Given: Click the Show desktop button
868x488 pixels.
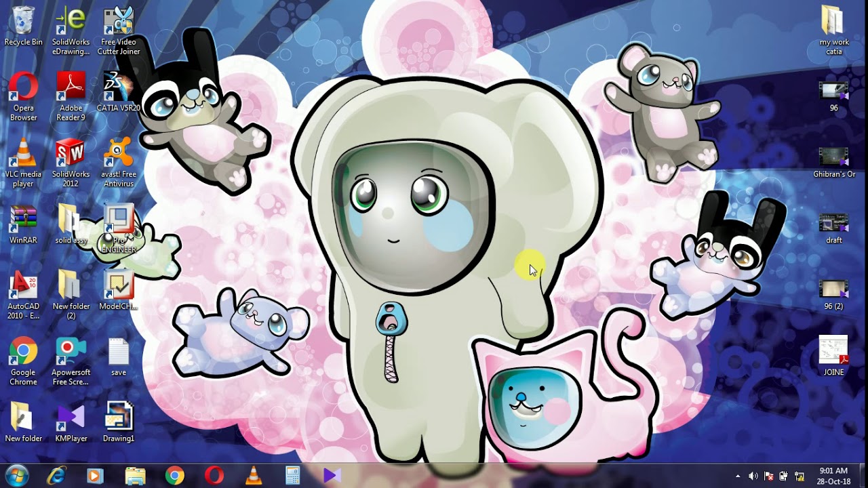Looking at the screenshot, I should point(863,476).
